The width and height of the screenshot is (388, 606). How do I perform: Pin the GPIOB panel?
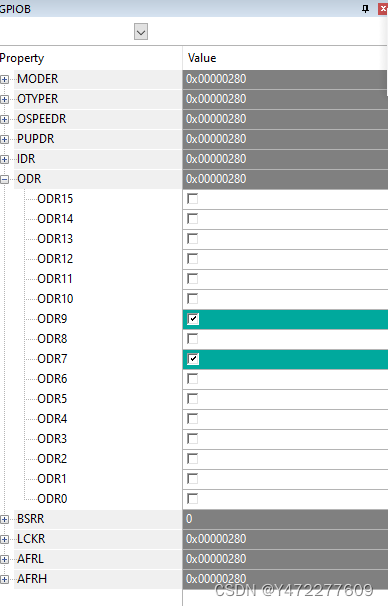tap(365, 9)
